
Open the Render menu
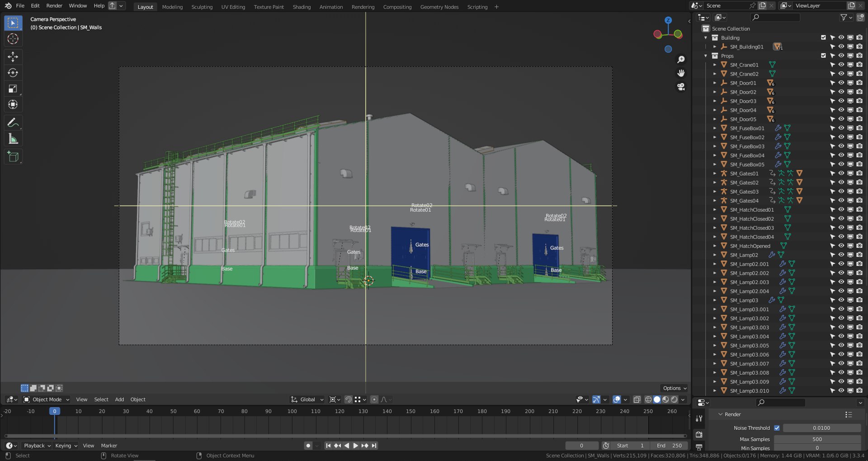tap(54, 6)
